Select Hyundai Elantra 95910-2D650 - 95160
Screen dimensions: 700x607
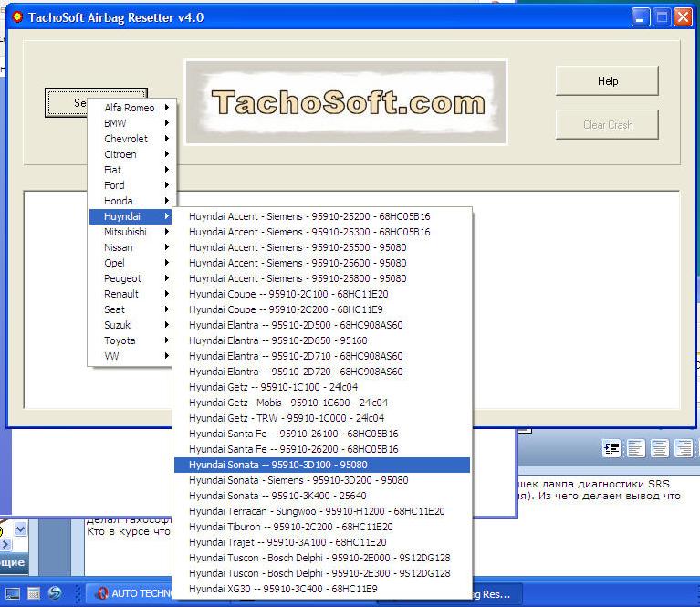pos(322,340)
